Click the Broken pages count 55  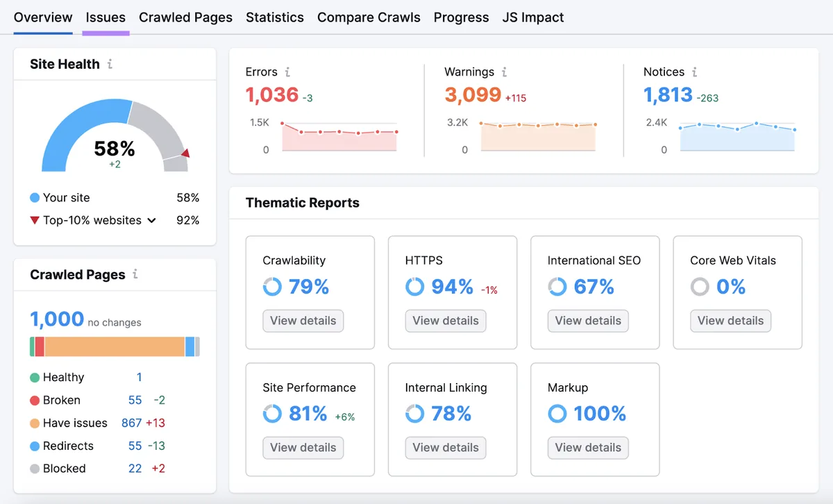135,401
